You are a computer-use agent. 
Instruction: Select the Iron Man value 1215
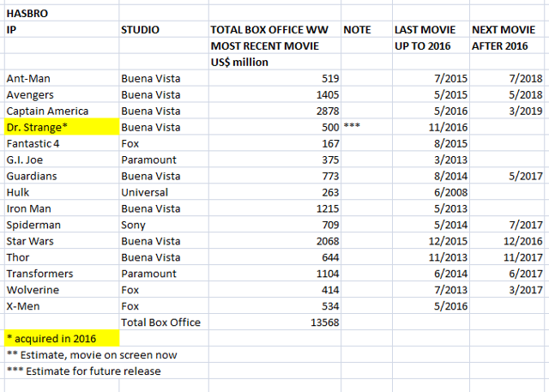(x=274, y=208)
